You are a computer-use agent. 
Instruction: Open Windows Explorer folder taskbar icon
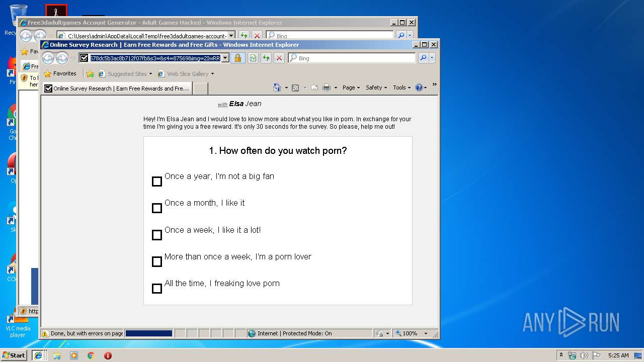57,355
